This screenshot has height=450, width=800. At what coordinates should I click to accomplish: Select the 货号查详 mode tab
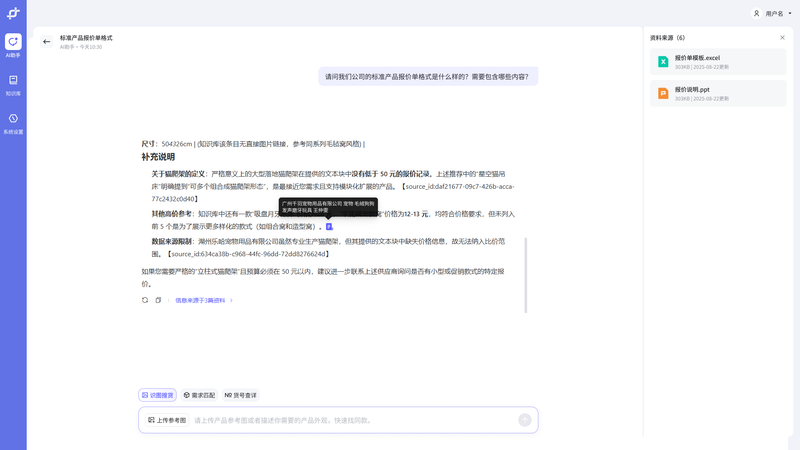tap(240, 395)
